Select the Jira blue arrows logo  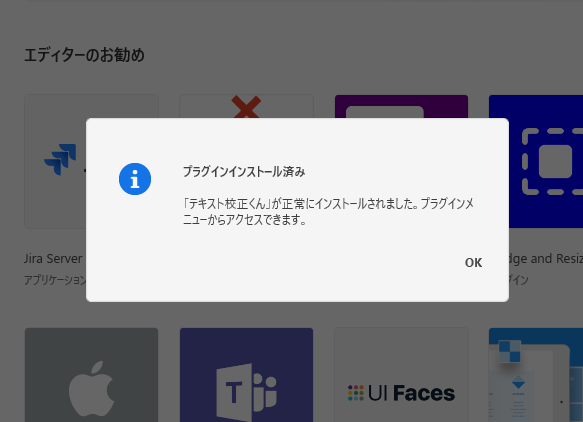[60, 159]
